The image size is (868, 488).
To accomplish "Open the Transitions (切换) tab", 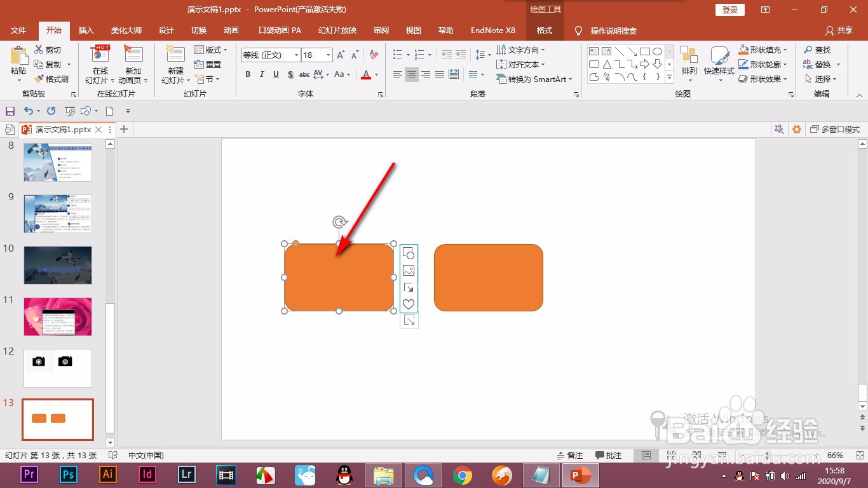I will 199,30.
